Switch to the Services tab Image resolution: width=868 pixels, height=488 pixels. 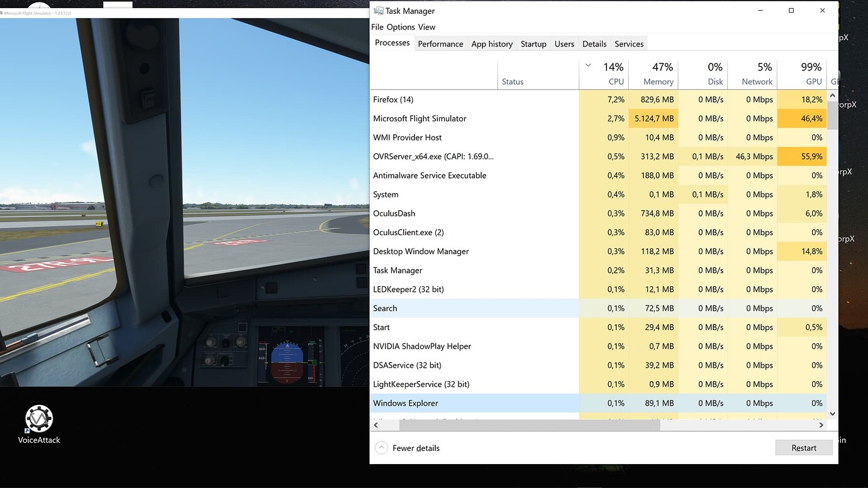coord(628,43)
